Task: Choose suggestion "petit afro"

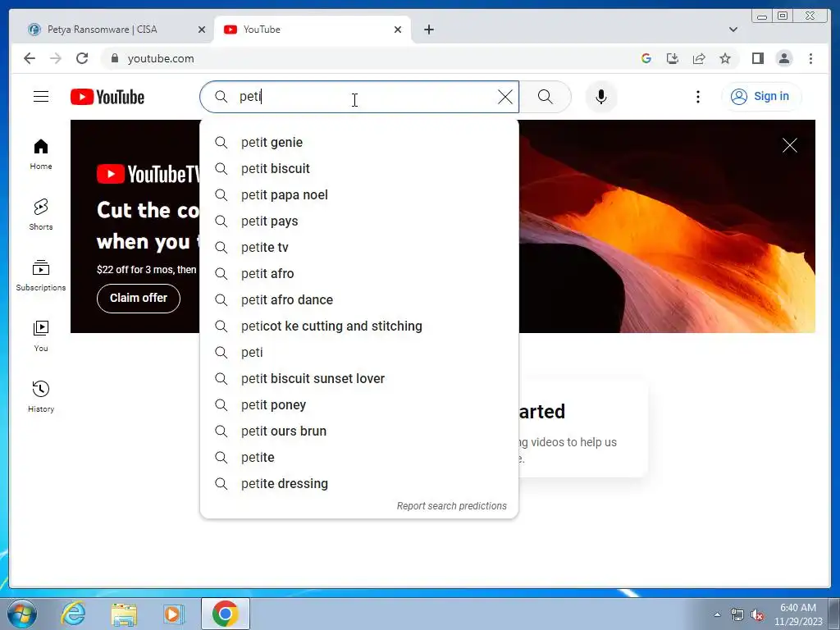Action: point(359,274)
